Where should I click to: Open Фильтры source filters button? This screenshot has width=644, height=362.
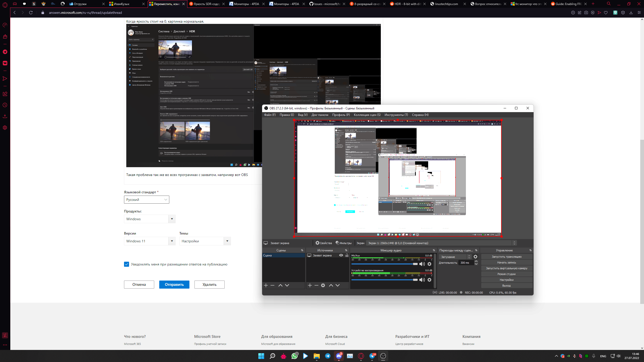(343, 243)
